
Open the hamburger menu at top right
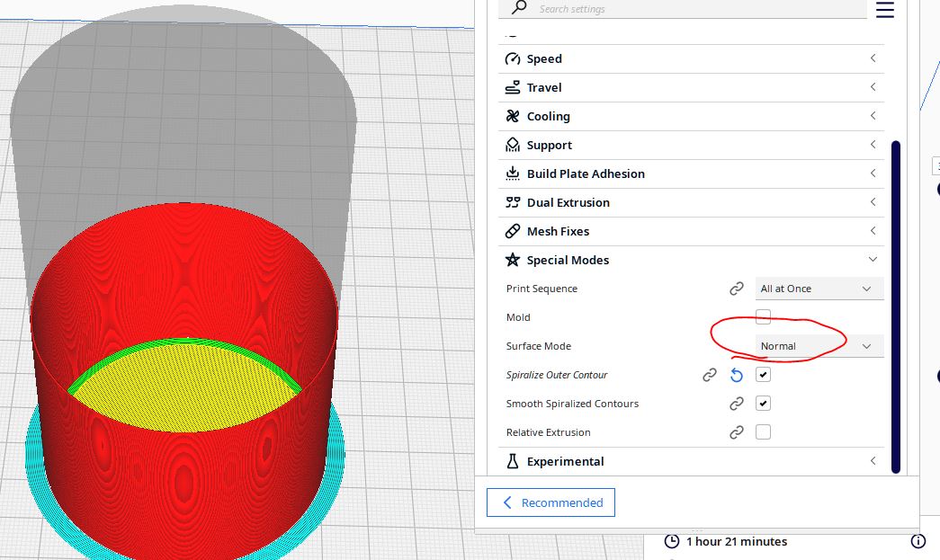885,10
